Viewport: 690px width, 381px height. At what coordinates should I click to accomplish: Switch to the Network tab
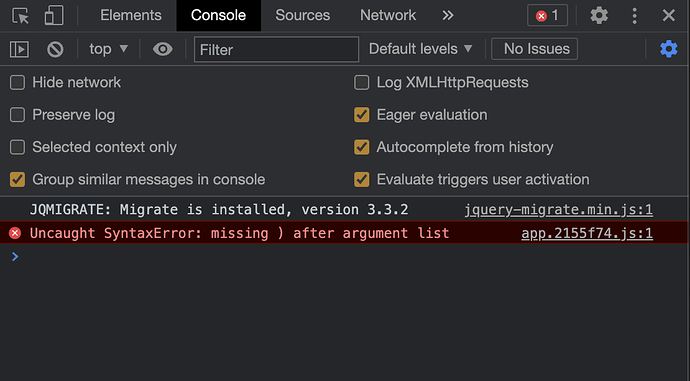[388, 15]
